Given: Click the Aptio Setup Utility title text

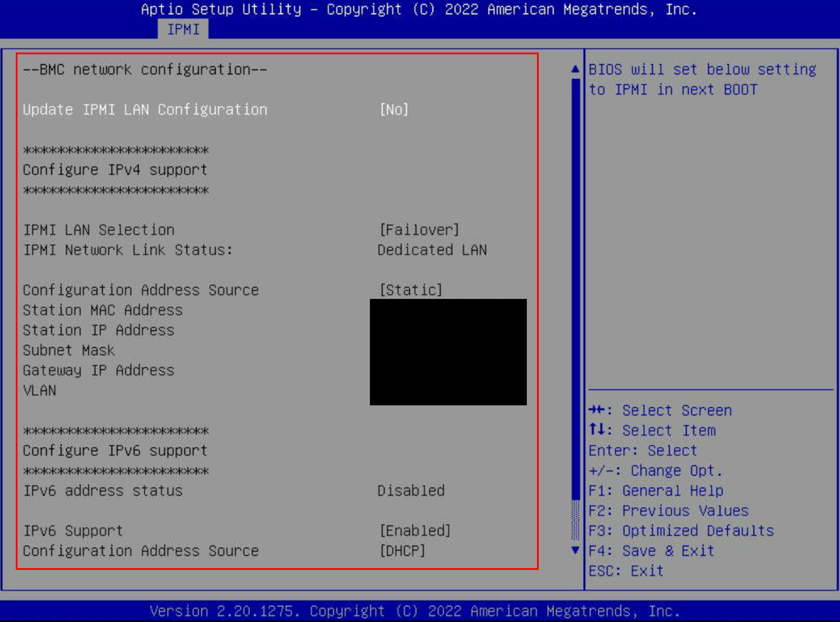Looking at the screenshot, I should point(419,9).
